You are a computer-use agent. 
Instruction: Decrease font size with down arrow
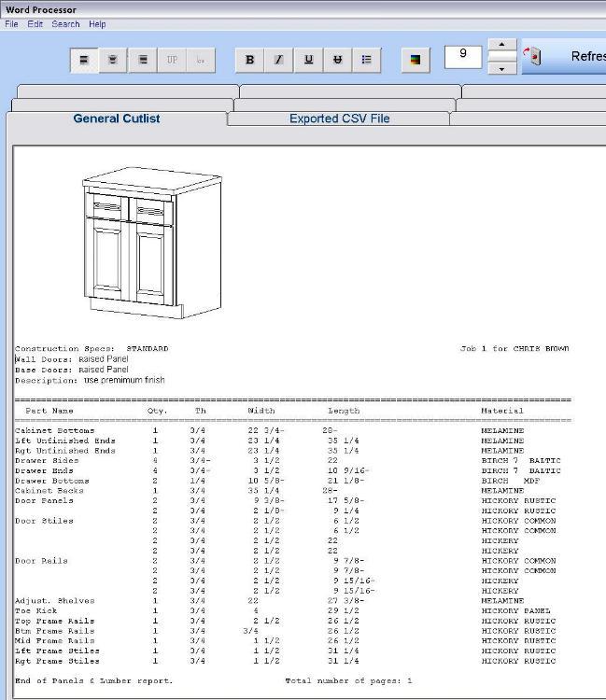pyautogui.click(x=502, y=69)
